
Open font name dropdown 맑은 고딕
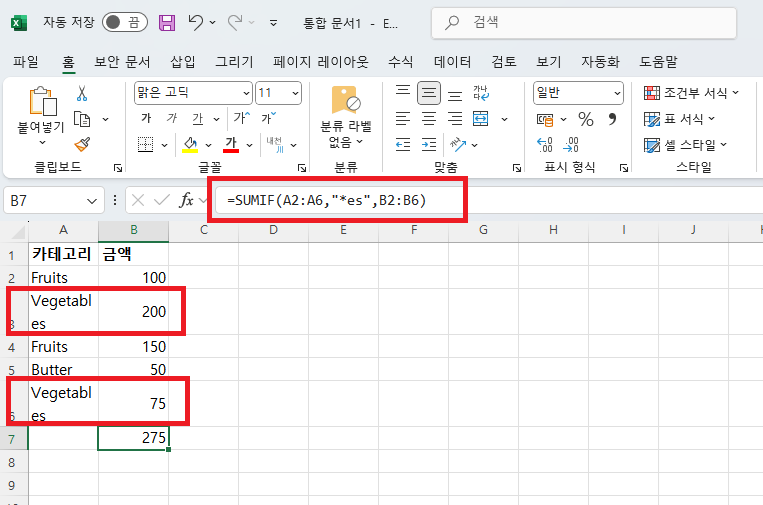pyautogui.click(x=247, y=93)
